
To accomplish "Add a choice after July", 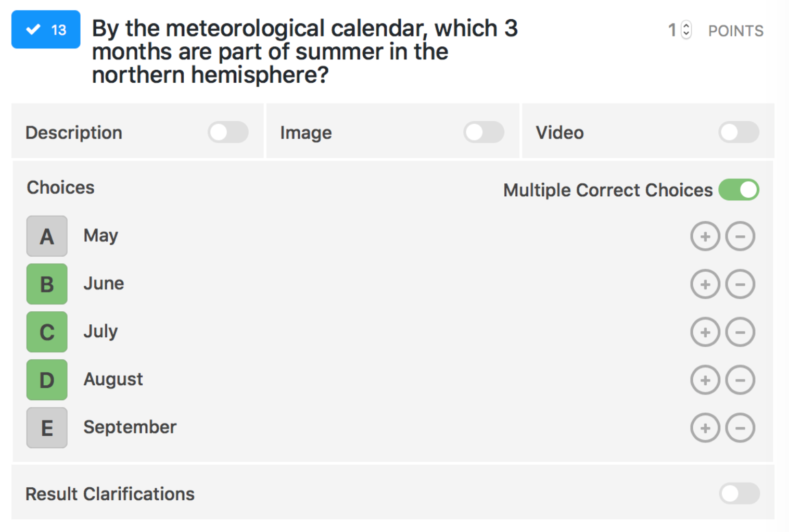I will coord(705,332).
